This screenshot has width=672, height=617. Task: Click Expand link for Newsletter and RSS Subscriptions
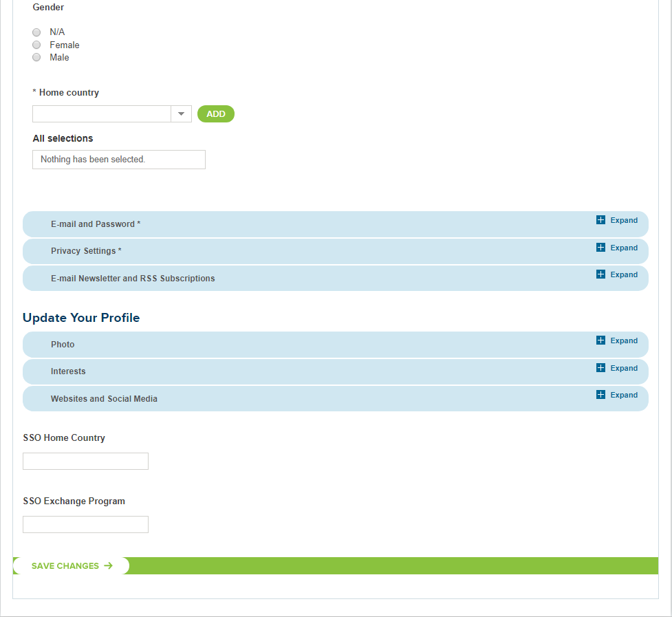(x=624, y=274)
